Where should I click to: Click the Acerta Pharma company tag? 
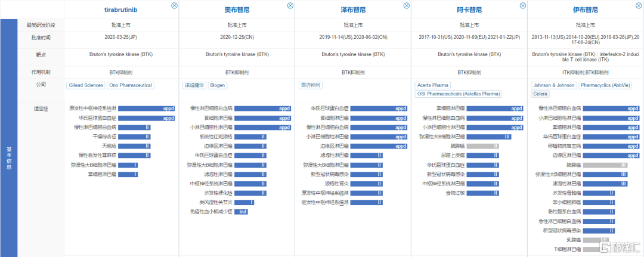(x=433, y=85)
